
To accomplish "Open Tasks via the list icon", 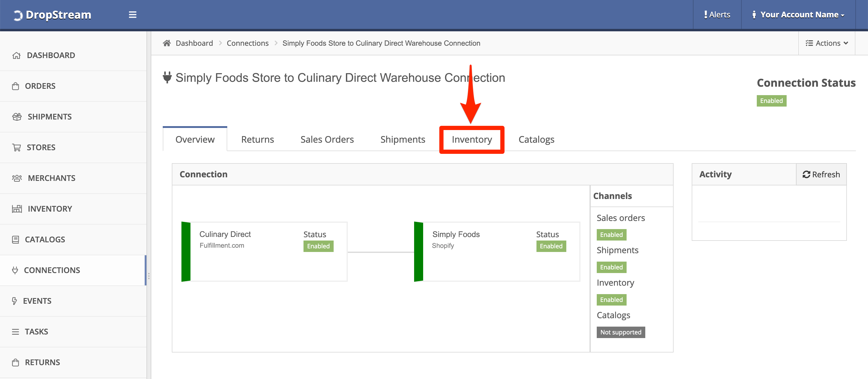I will point(15,331).
